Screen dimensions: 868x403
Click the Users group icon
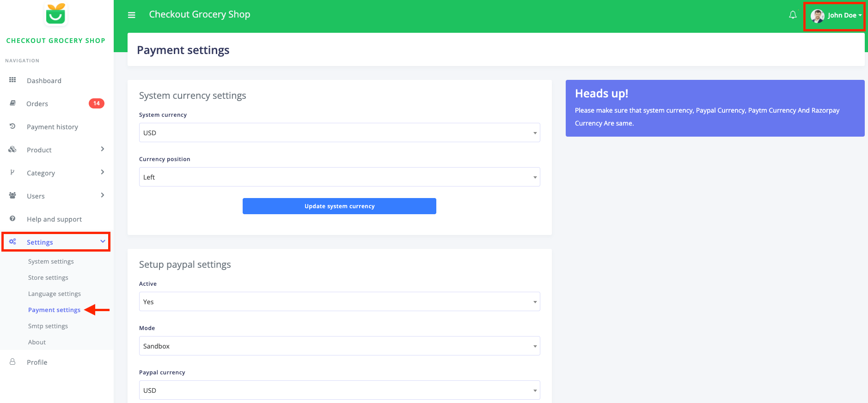[x=12, y=195]
